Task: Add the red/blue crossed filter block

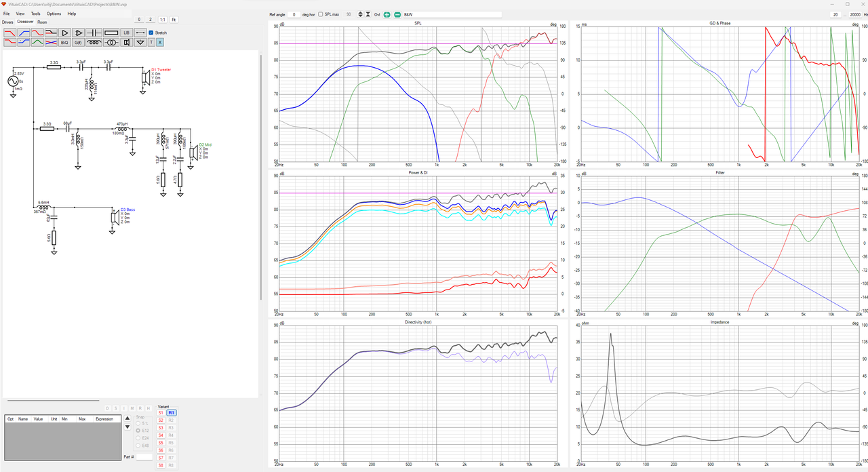Action: click(x=51, y=43)
